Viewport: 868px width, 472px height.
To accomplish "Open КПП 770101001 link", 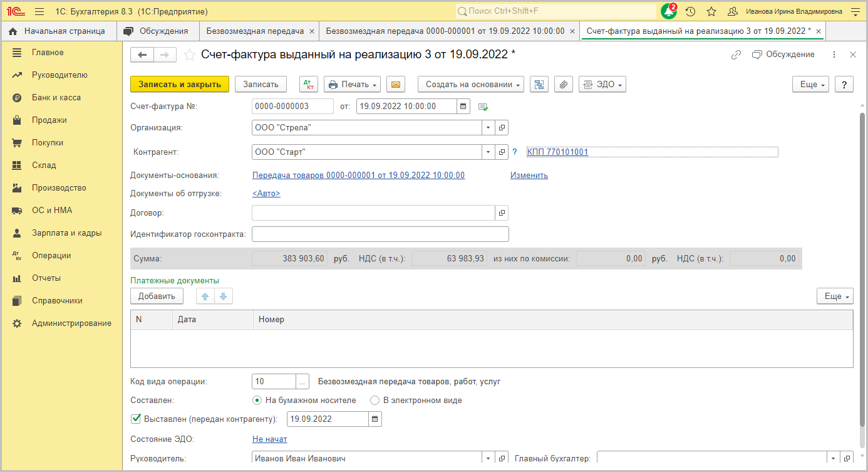I will tap(557, 152).
